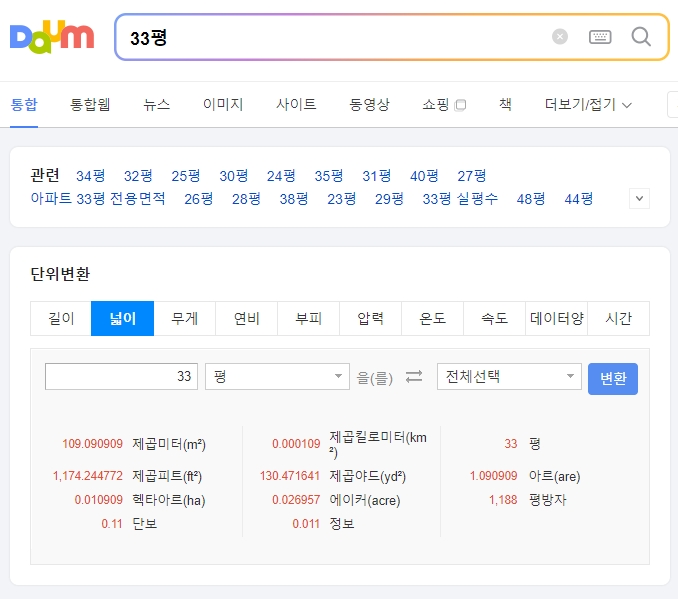
Task: Select the 속도 unit tab
Action: click(x=494, y=318)
